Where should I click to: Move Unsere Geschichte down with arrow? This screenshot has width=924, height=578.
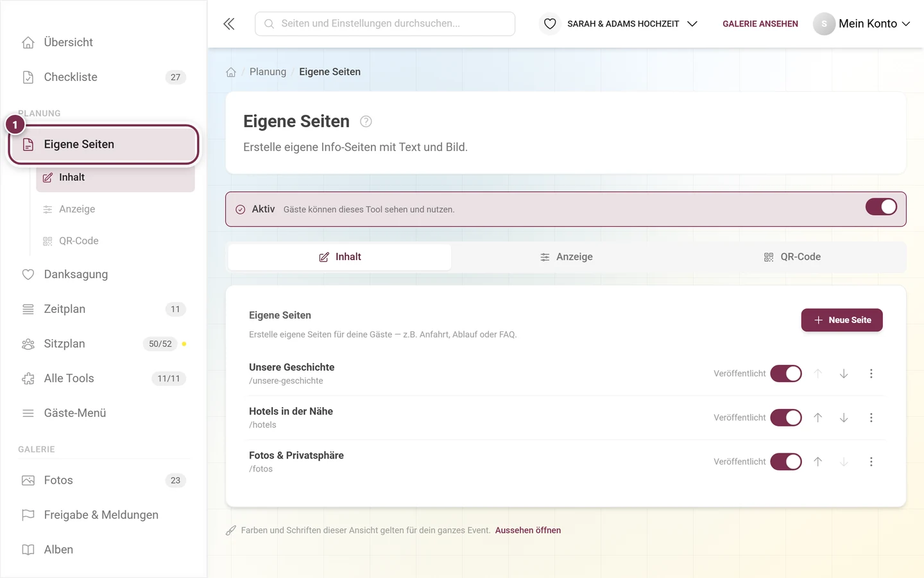pyautogui.click(x=844, y=374)
